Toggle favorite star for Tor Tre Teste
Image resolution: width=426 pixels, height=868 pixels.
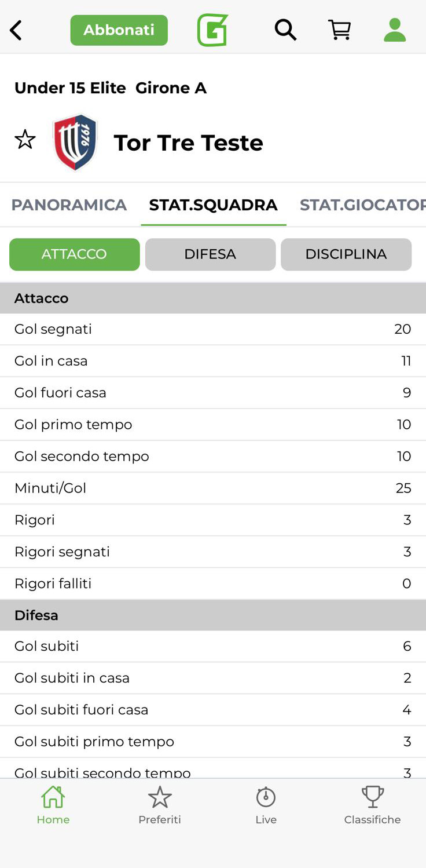25,140
